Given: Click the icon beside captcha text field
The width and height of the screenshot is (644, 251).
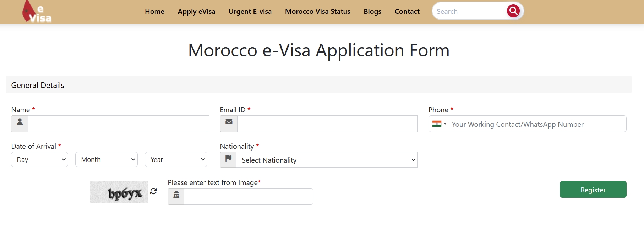Looking at the screenshot, I should (176, 196).
